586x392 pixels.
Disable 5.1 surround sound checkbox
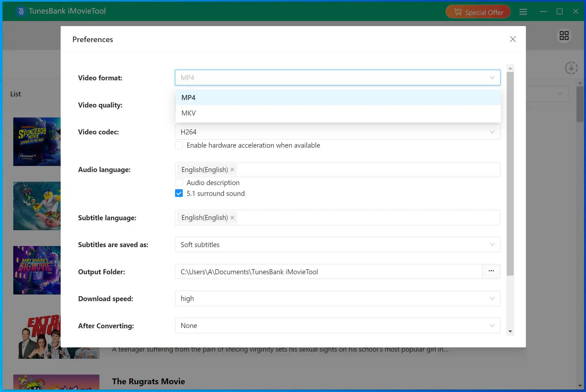(x=178, y=193)
